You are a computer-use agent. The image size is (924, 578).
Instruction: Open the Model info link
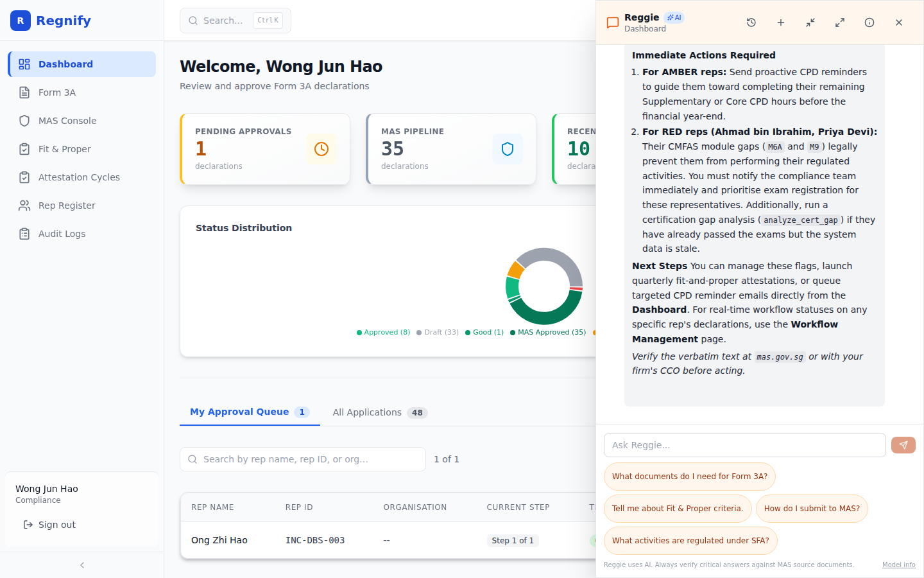click(x=899, y=565)
